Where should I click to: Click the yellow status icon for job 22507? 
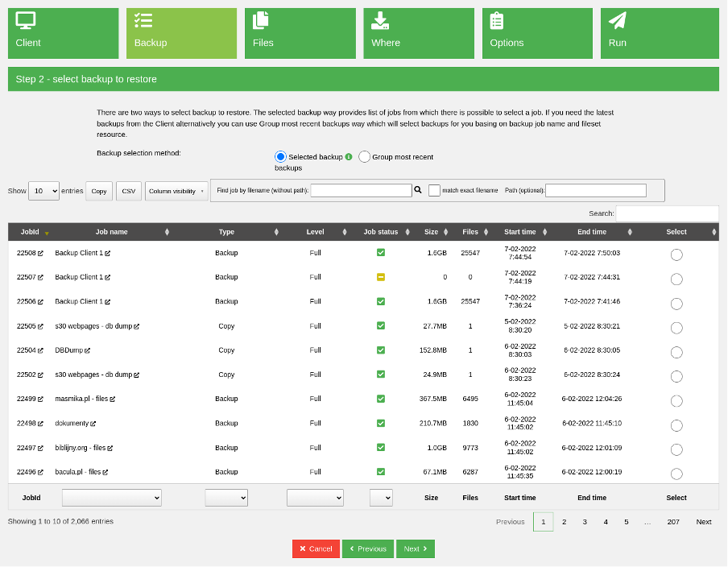[381, 277]
